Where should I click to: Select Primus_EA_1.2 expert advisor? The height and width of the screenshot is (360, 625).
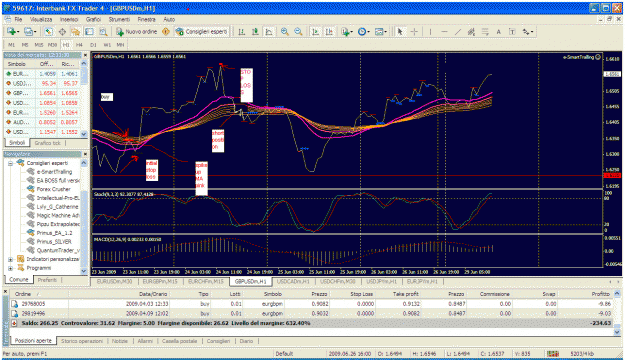point(54,233)
